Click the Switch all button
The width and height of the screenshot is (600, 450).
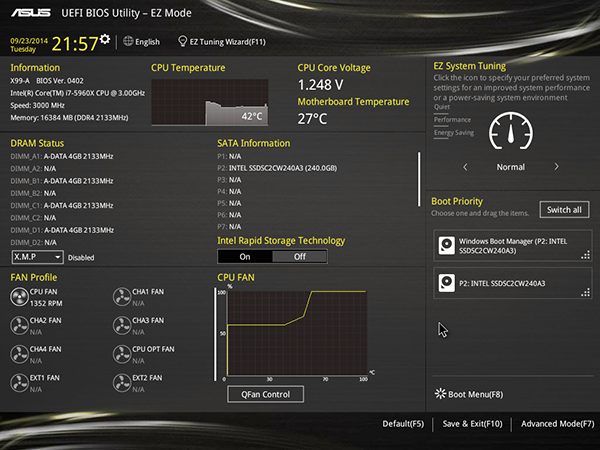pyautogui.click(x=564, y=210)
